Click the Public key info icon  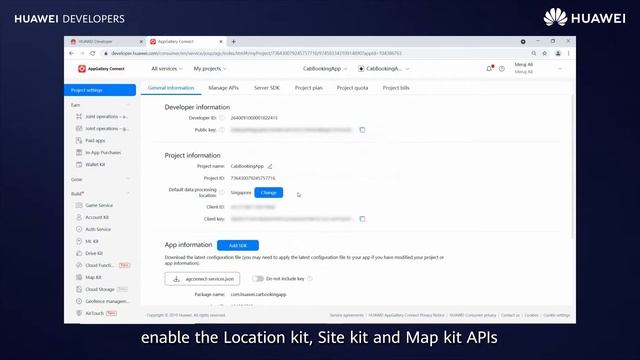click(222, 130)
